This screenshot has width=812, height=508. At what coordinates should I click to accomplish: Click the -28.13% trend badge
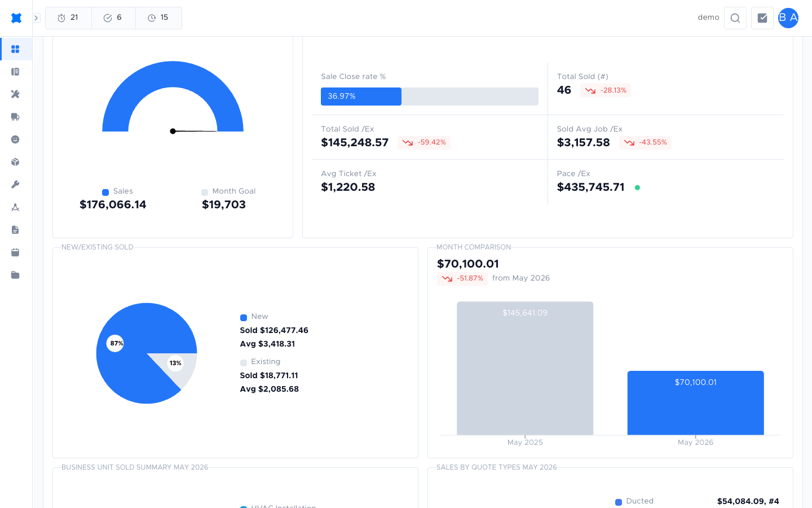[x=606, y=90]
